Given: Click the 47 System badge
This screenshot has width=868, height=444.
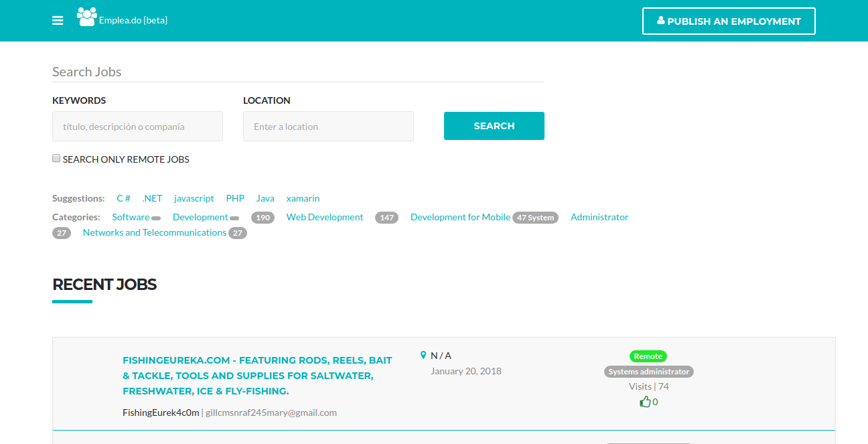Looking at the screenshot, I should click(x=535, y=218).
